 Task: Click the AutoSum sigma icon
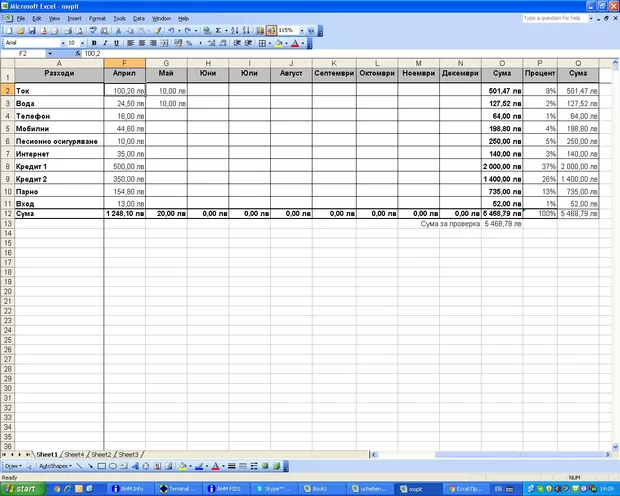pos(218,31)
